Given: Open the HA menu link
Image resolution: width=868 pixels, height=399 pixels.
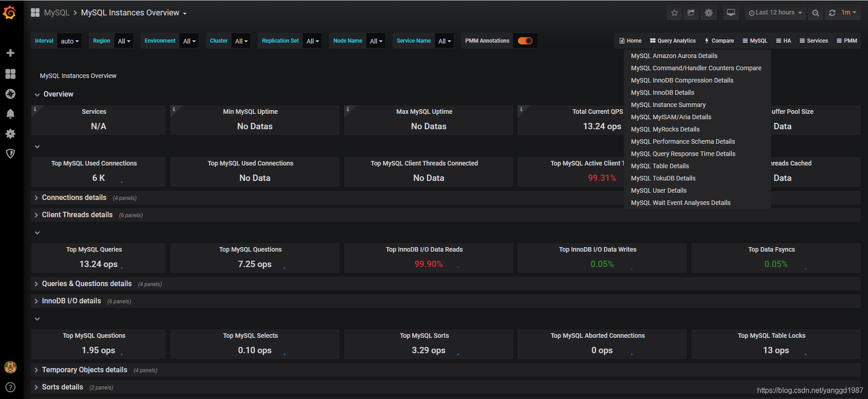Looking at the screenshot, I should pyautogui.click(x=784, y=41).
